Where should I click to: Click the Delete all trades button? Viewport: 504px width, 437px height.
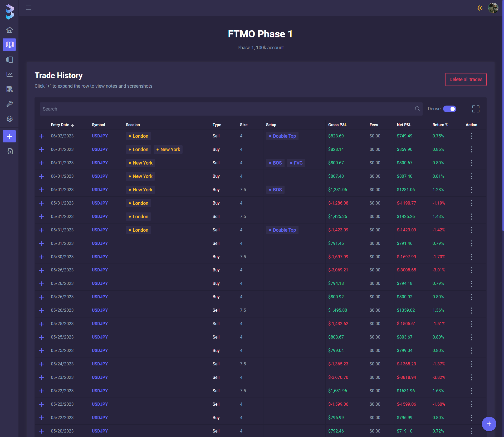(466, 80)
